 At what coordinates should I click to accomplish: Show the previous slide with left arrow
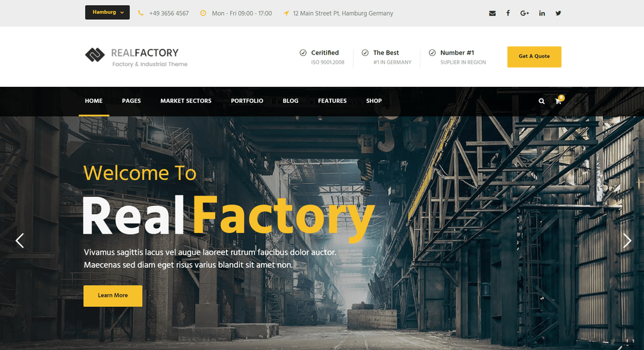(x=20, y=241)
